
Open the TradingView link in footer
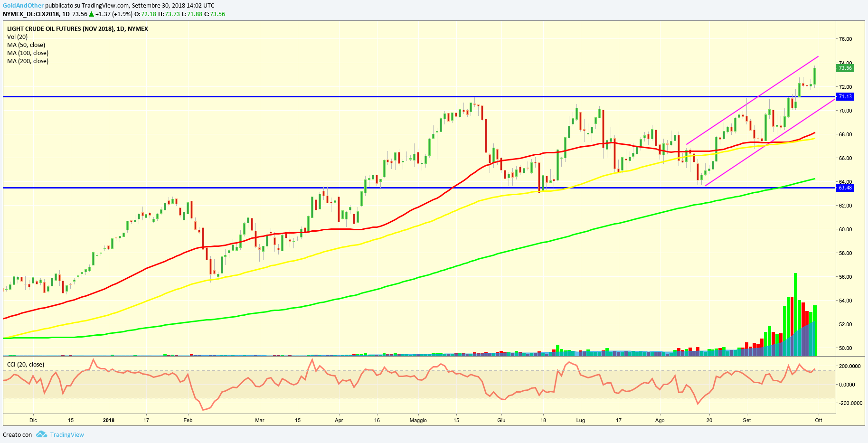pos(67,434)
